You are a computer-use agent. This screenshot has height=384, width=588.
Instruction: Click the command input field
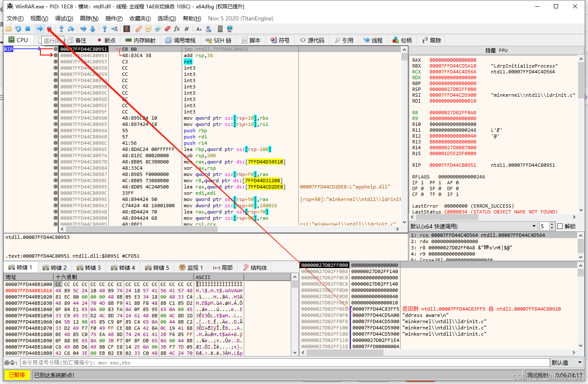point(285,363)
